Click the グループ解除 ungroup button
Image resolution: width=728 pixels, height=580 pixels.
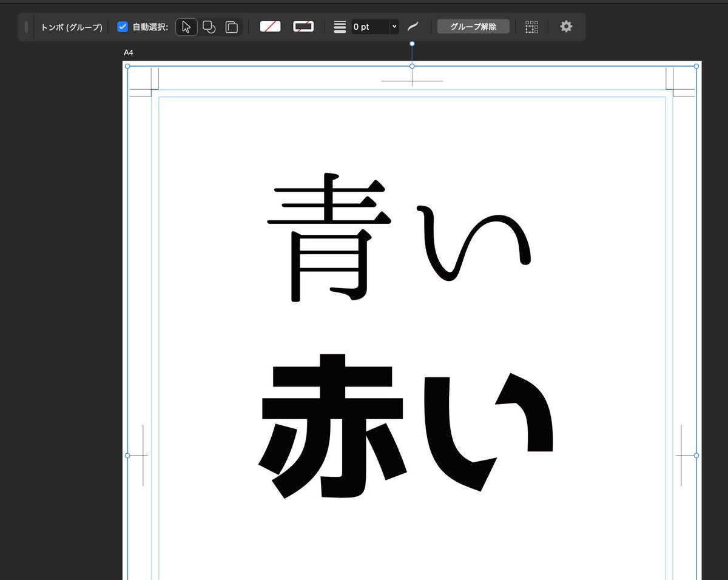tap(473, 26)
